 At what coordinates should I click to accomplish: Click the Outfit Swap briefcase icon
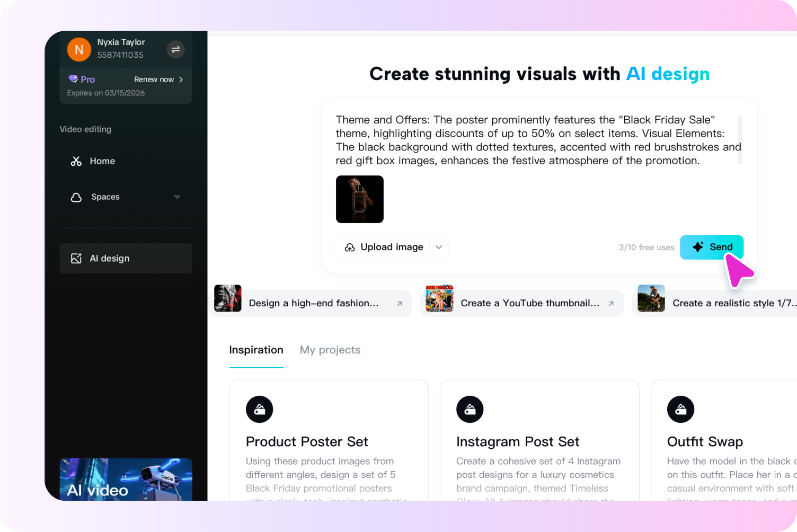coord(680,409)
